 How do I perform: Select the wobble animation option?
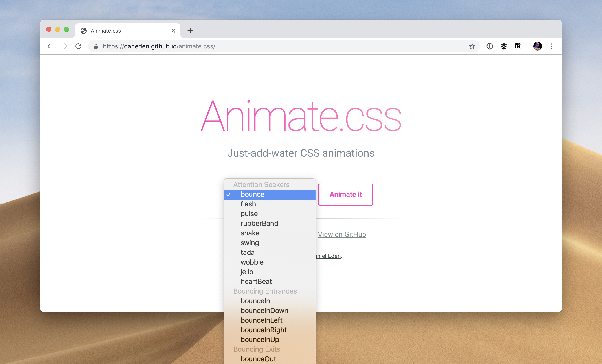coord(251,262)
